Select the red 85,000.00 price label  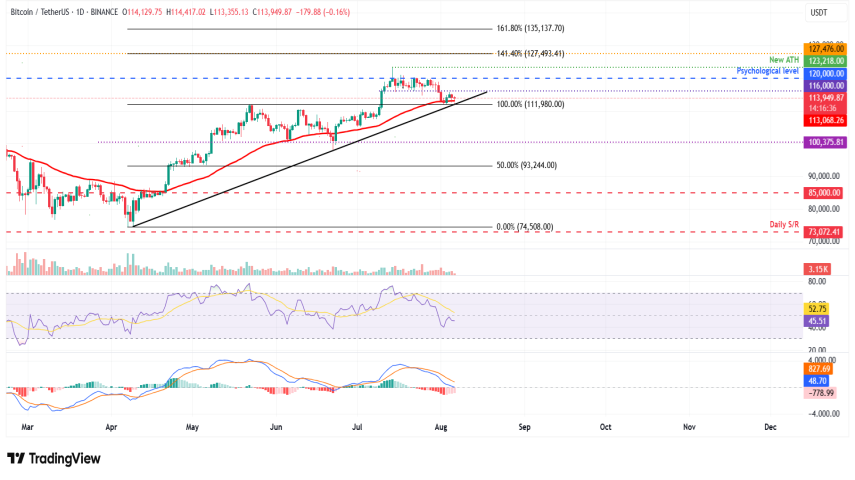(824, 192)
